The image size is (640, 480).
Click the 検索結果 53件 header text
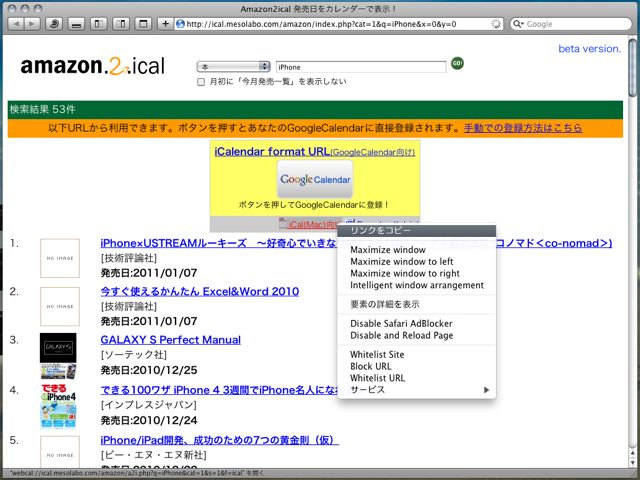[x=42, y=109]
